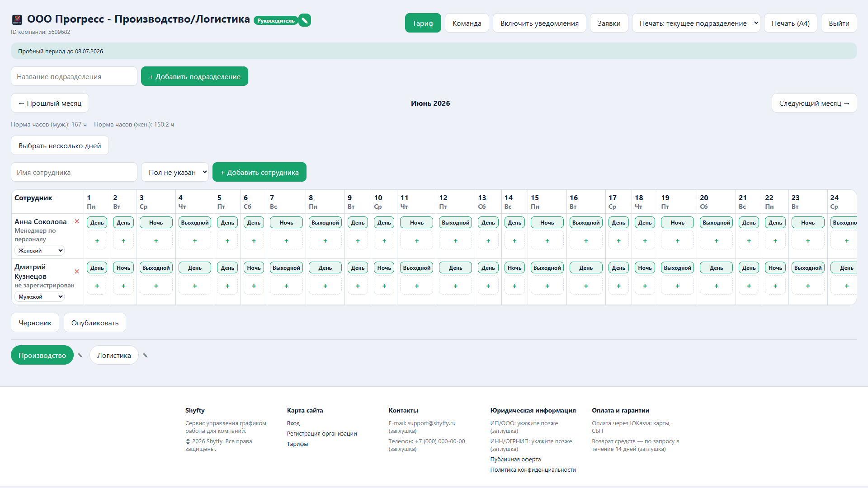Edit the Производство department pencil icon
868x488 pixels.
pyautogui.click(x=80, y=356)
